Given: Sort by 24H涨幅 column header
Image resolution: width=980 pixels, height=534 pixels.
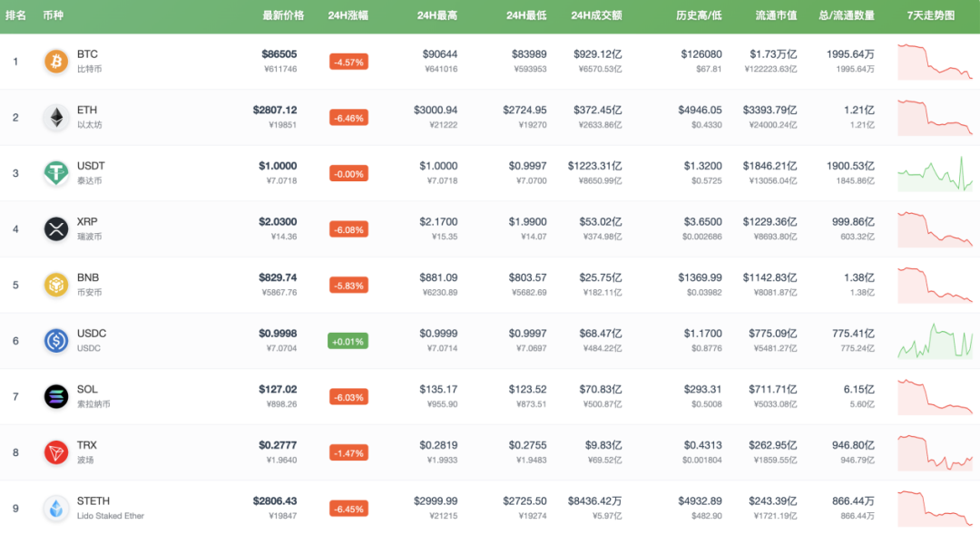Looking at the screenshot, I should click(347, 16).
